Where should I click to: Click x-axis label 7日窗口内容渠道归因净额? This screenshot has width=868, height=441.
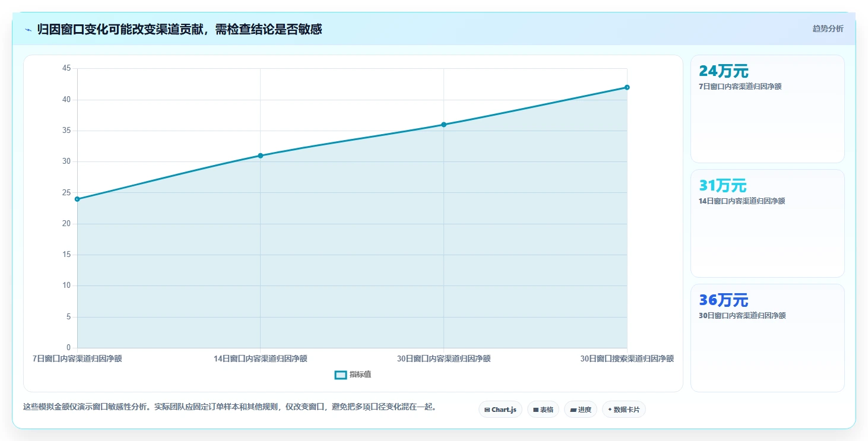[x=77, y=358]
